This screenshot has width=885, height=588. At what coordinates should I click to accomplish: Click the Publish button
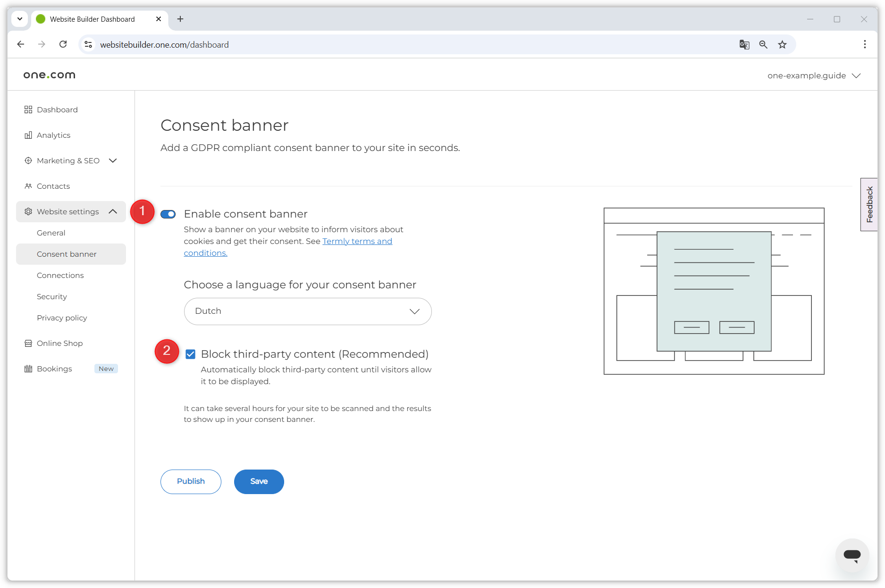191,481
